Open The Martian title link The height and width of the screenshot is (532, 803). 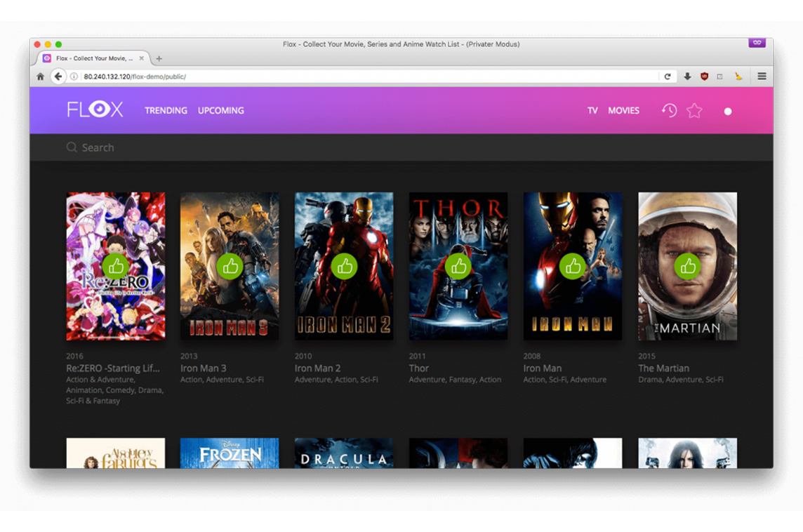coord(664,368)
